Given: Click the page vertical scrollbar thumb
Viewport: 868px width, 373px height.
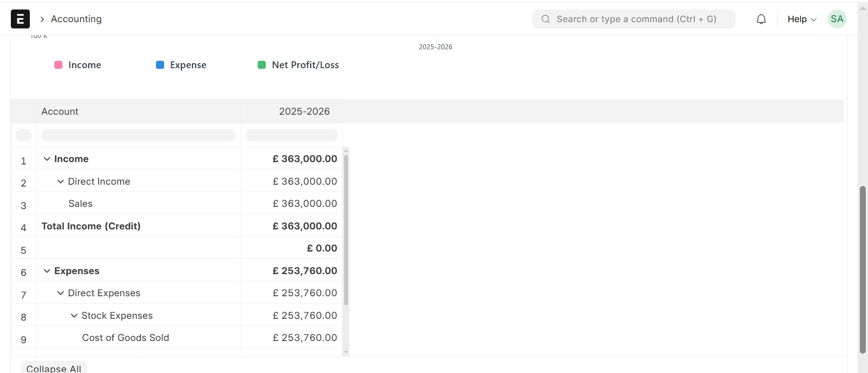Looking at the screenshot, I should 863,269.
